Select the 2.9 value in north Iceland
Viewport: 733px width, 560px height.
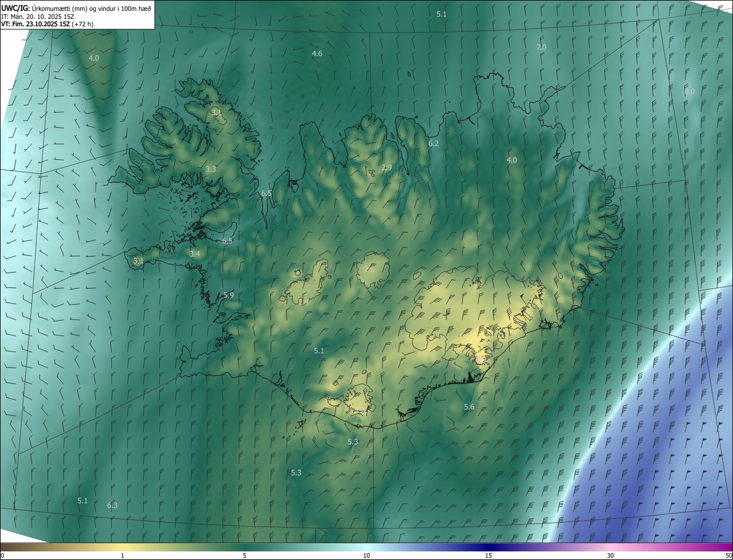pos(387,167)
